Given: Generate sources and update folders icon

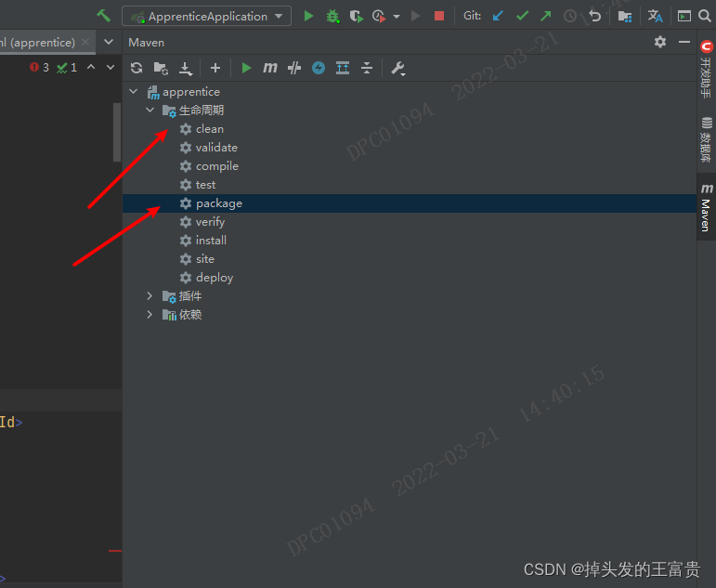Looking at the screenshot, I should tap(161, 68).
